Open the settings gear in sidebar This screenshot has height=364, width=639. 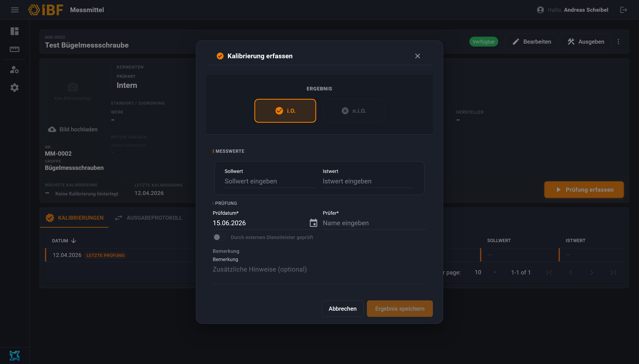tap(14, 88)
